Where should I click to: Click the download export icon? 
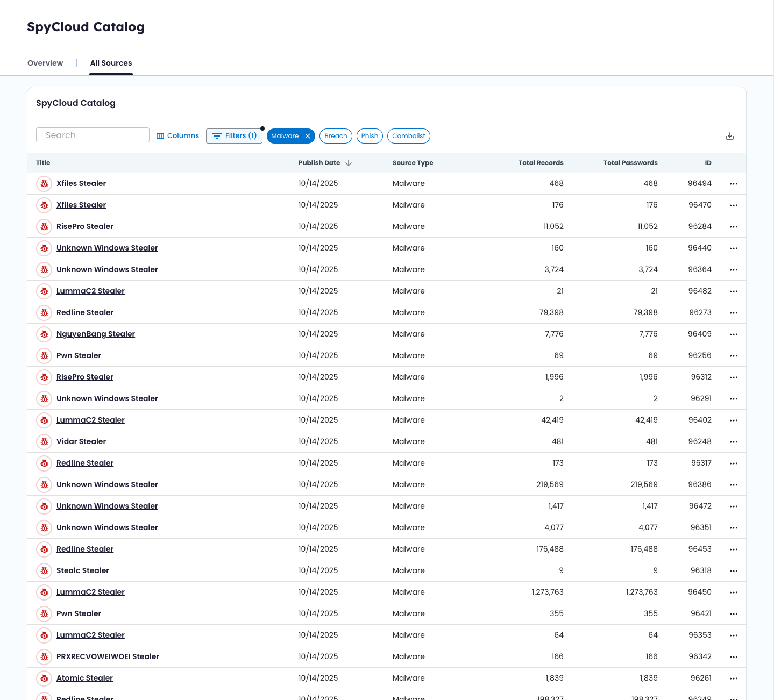(x=730, y=136)
